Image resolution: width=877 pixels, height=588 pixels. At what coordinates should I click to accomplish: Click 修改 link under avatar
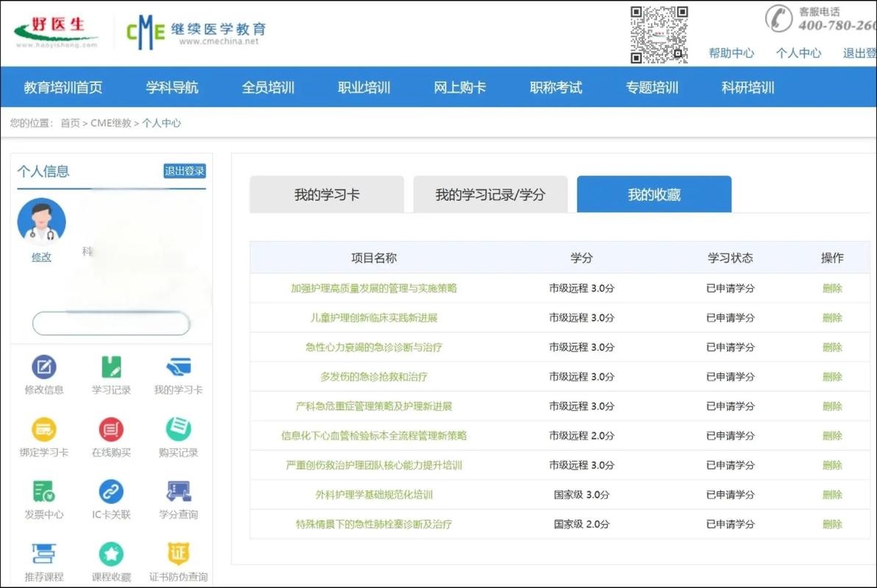[x=41, y=257]
